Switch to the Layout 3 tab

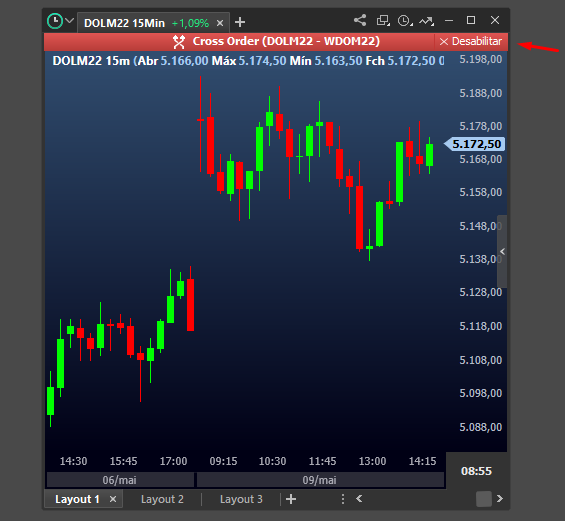point(241,499)
